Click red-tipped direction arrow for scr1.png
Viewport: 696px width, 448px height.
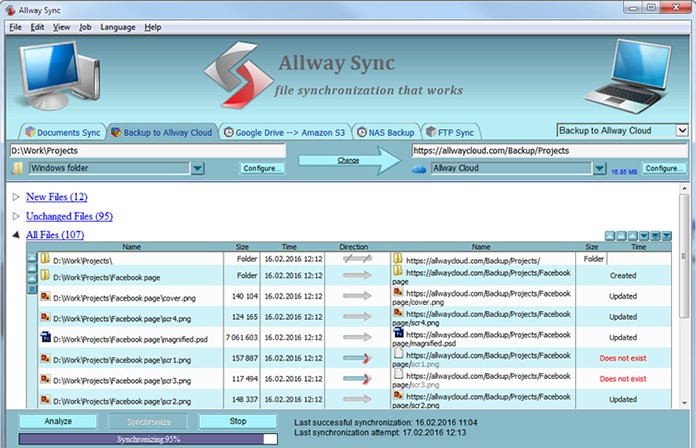(x=357, y=358)
